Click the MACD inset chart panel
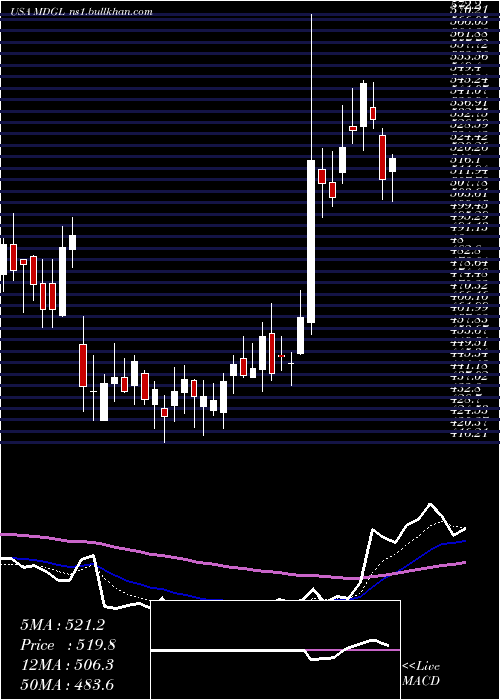 click(276, 650)
